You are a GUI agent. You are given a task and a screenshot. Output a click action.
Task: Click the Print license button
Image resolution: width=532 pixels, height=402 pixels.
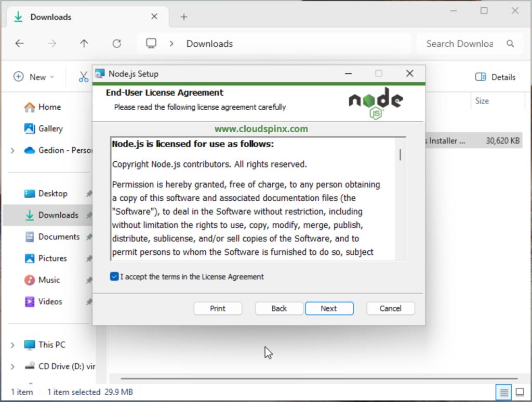(218, 308)
